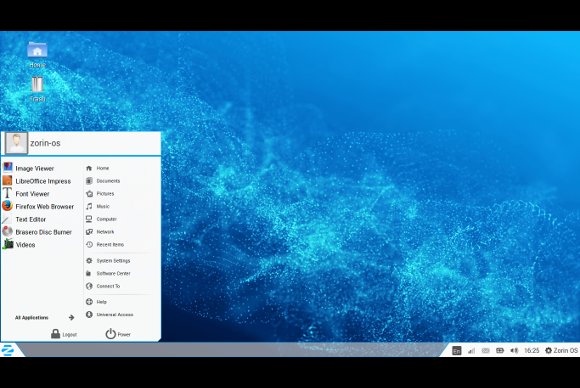Select Computer in places list
This screenshot has width=580, height=388.
pos(101,219)
